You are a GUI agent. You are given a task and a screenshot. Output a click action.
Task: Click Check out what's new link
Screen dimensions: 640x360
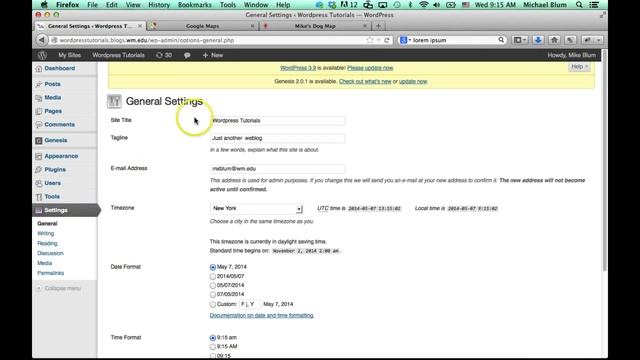(365, 81)
